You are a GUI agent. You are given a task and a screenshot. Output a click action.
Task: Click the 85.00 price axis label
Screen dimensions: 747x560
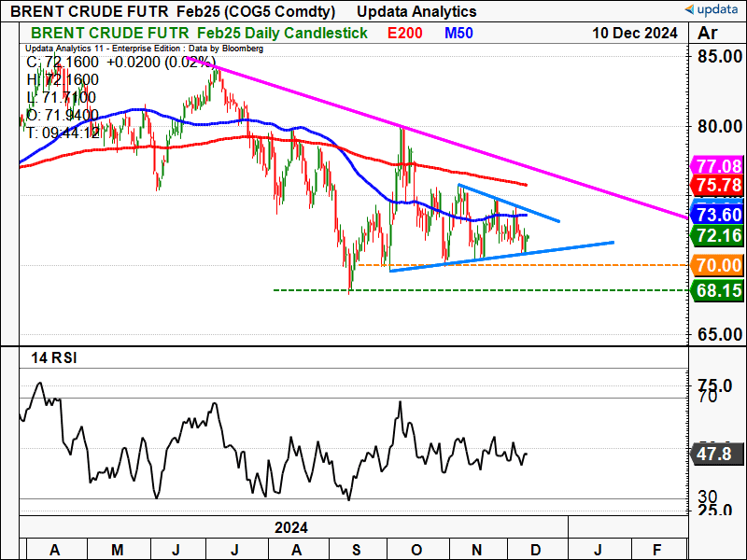(x=719, y=56)
